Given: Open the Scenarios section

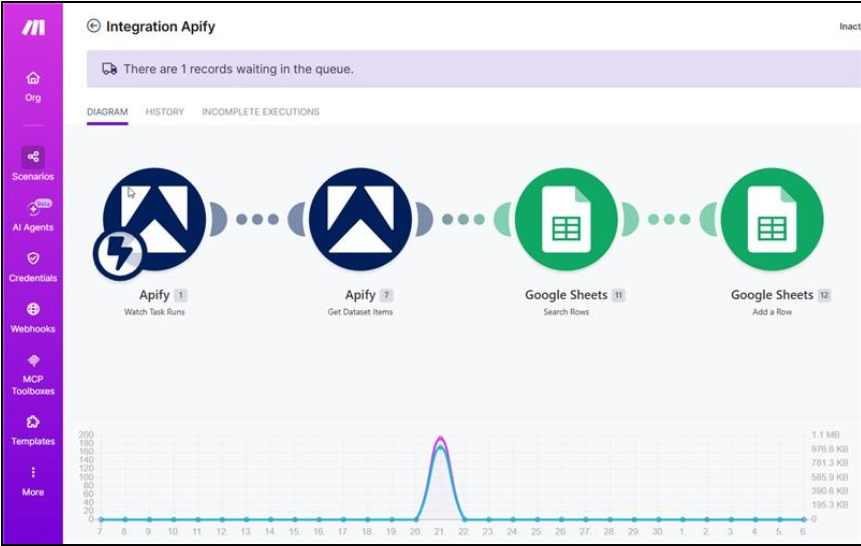Looking at the screenshot, I should pyautogui.click(x=33, y=164).
